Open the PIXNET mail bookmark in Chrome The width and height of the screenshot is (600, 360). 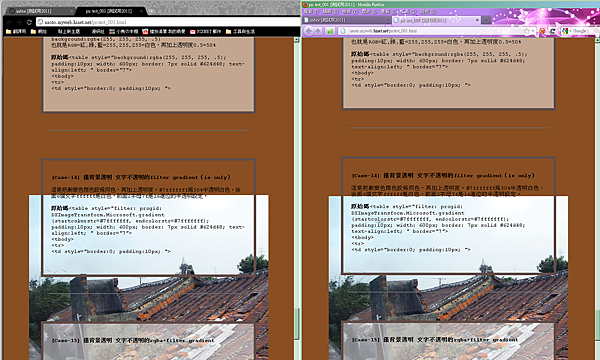205,31
